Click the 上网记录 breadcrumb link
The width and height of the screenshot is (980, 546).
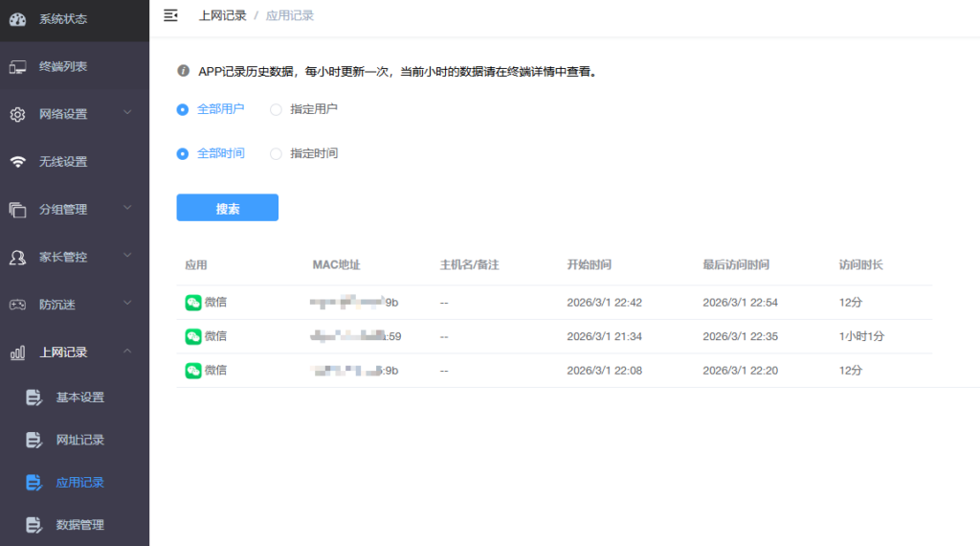[x=222, y=15]
